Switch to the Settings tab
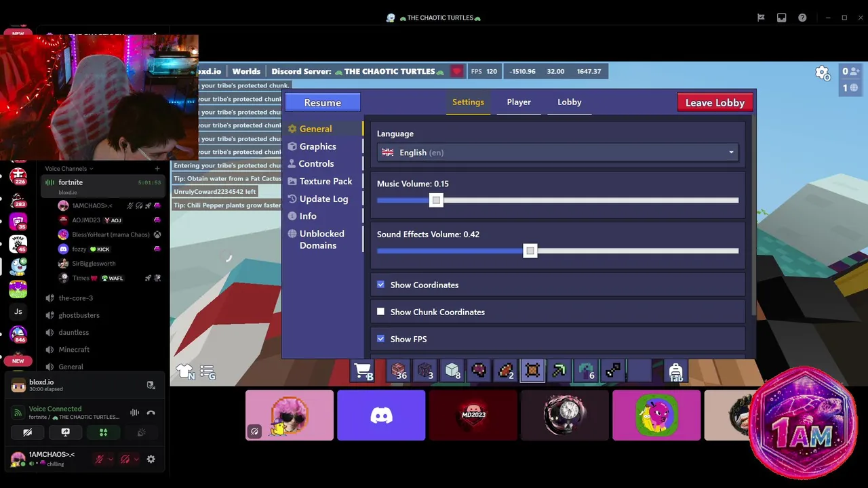868x488 pixels. point(468,102)
